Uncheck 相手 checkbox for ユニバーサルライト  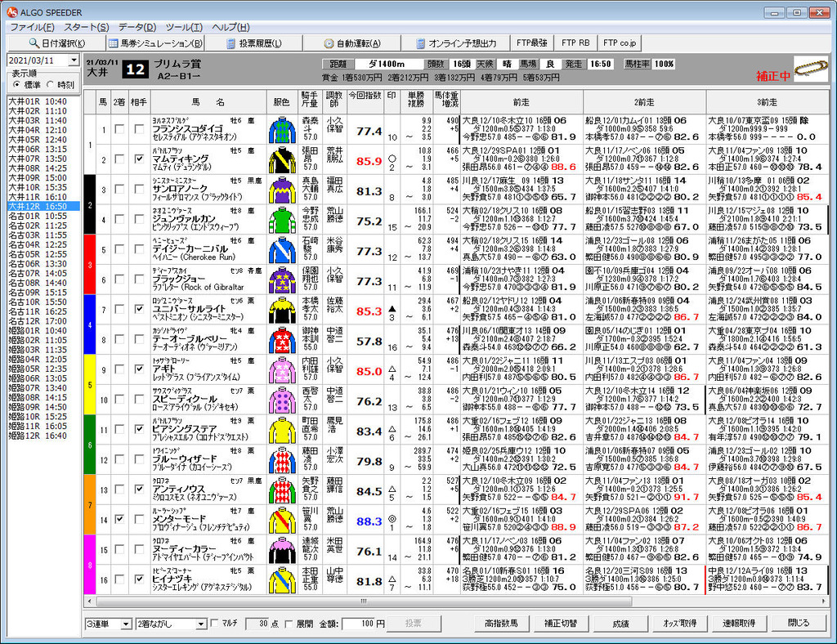point(139,308)
